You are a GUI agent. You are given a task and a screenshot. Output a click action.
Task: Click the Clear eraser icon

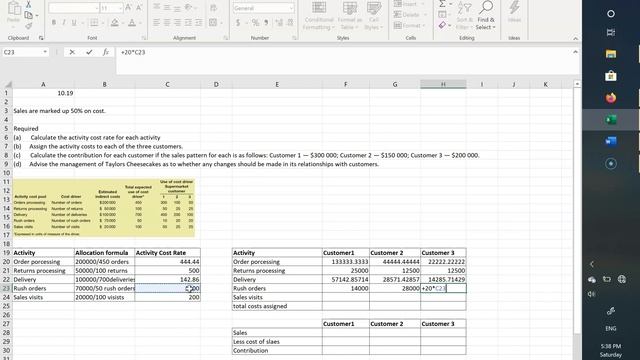point(442,25)
